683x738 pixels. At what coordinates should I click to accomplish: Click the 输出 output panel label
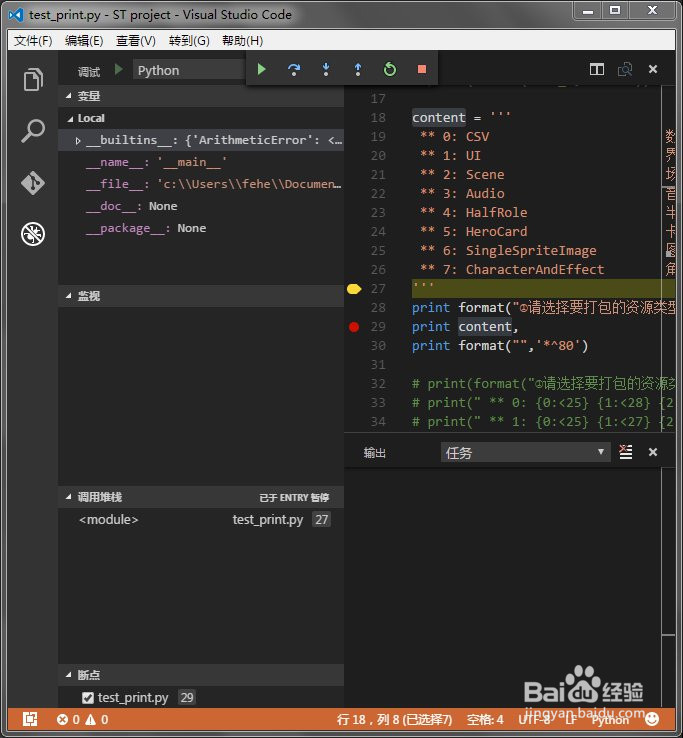coord(375,453)
